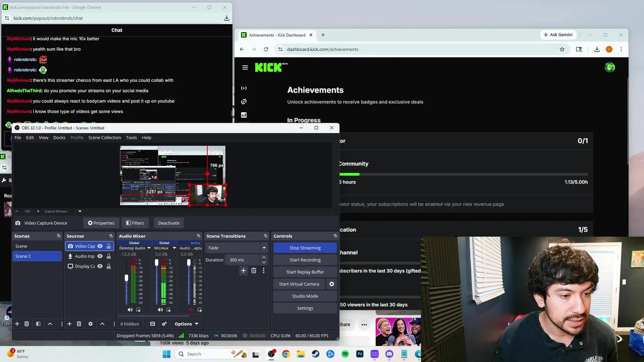Open Windows Start menu

[x=167, y=354]
